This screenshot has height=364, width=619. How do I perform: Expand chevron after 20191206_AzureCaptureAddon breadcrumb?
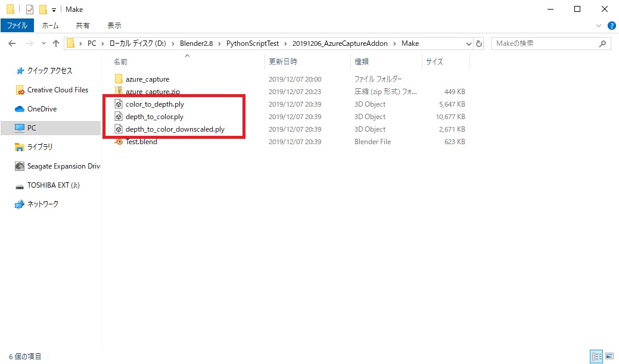pos(394,43)
